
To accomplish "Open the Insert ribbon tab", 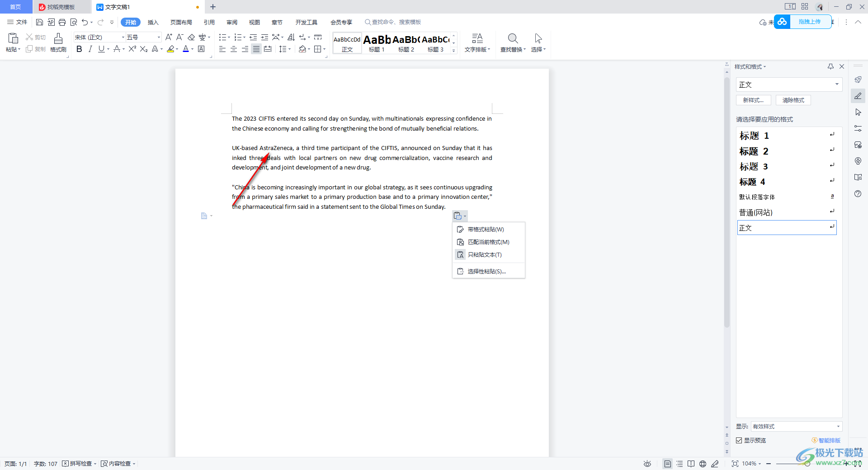I will click(x=153, y=22).
